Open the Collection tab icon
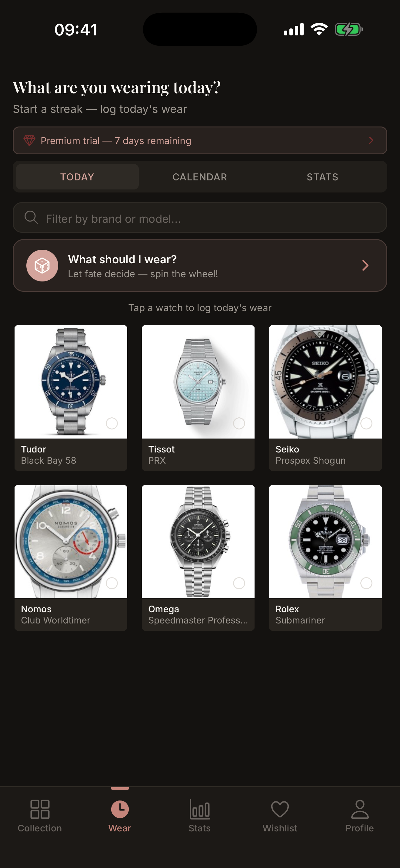 (40, 809)
